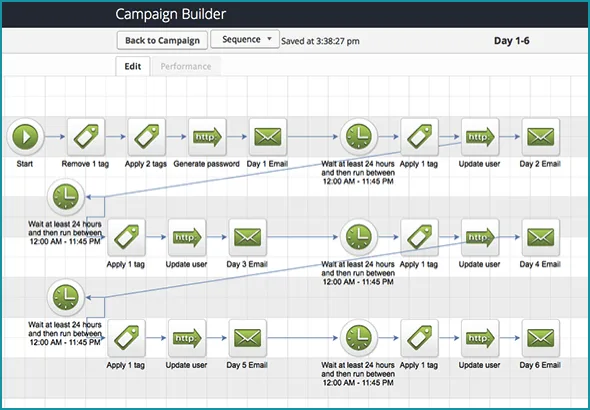
Task: Select the Apply 2 tags node
Action: coord(146,137)
